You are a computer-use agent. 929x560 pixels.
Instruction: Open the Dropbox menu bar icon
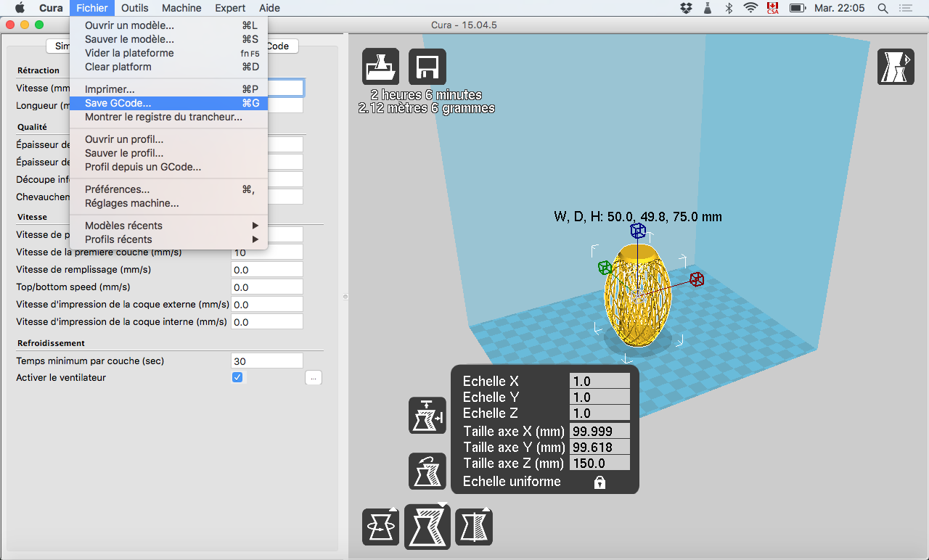click(686, 8)
